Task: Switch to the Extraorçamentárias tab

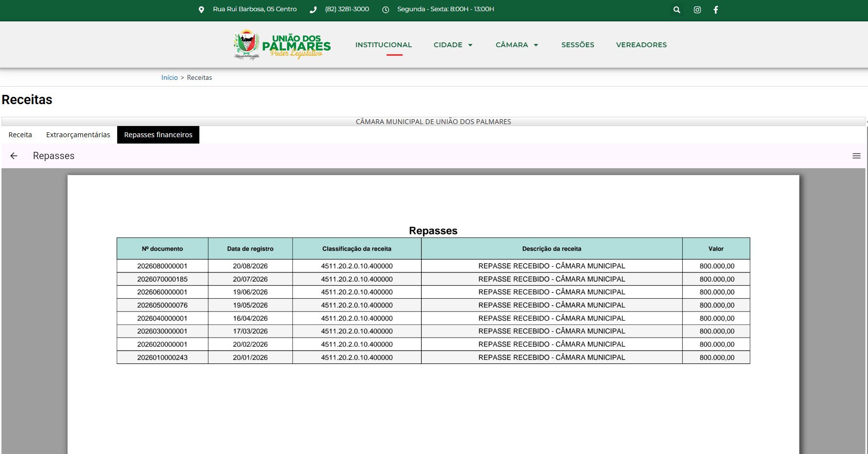Action: (78, 135)
